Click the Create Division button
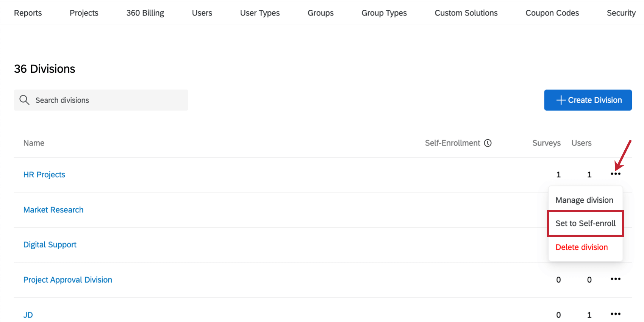 pyautogui.click(x=588, y=100)
